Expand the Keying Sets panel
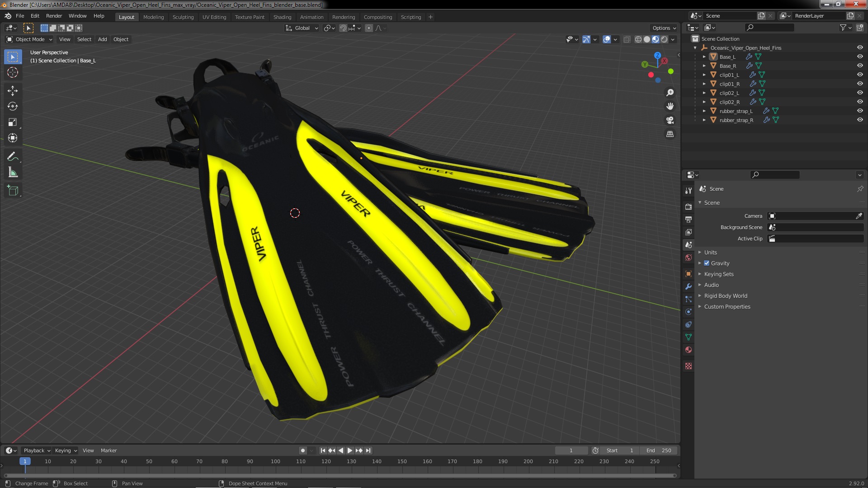 coord(718,274)
